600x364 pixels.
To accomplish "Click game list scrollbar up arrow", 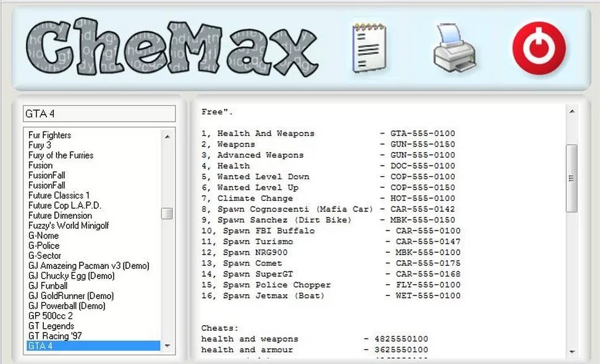I will tap(167, 136).
